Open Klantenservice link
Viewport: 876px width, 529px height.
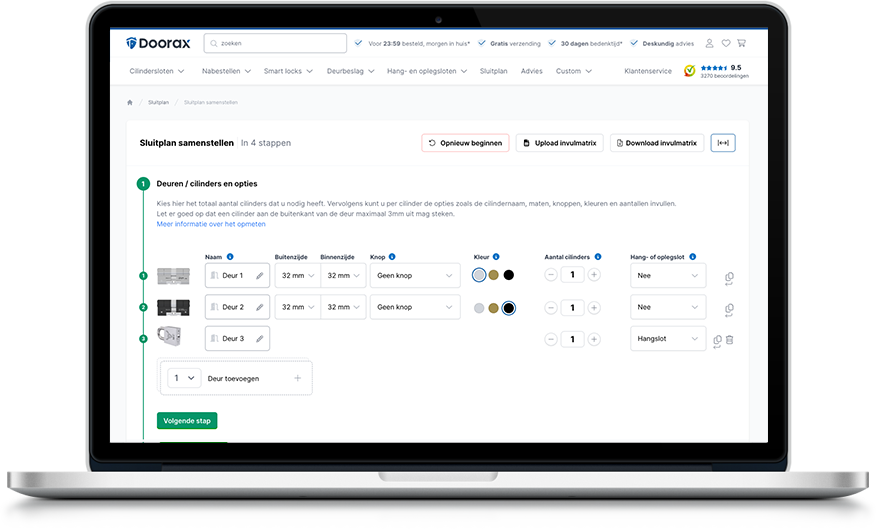[648, 71]
